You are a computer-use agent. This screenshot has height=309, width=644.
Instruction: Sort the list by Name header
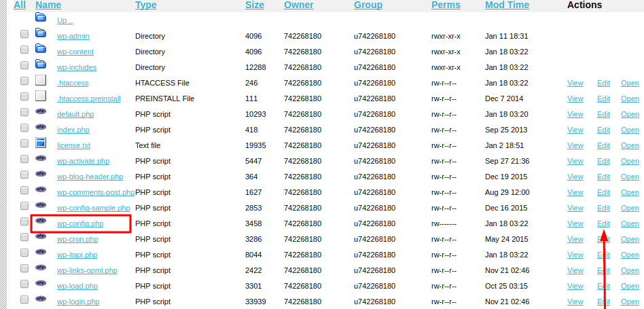click(48, 5)
